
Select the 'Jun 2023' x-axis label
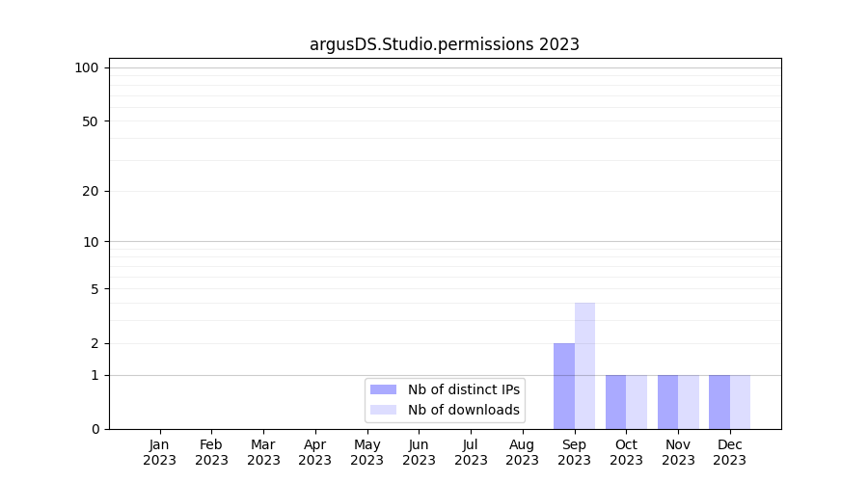pyautogui.click(x=419, y=452)
